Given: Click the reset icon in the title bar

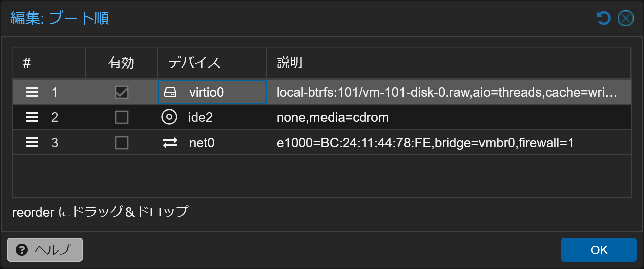Looking at the screenshot, I should [x=603, y=19].
